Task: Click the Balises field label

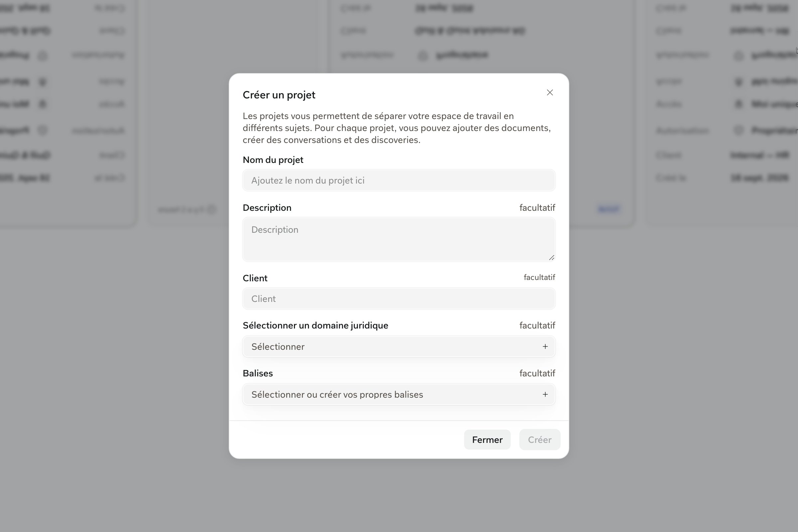Action: [x=257, y=373]
